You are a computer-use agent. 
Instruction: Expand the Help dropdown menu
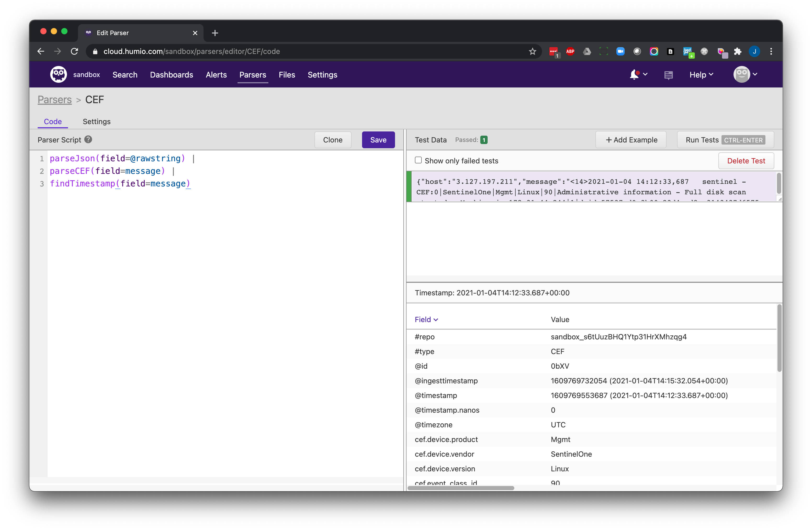pyautogui.click(x=701, y=74)
